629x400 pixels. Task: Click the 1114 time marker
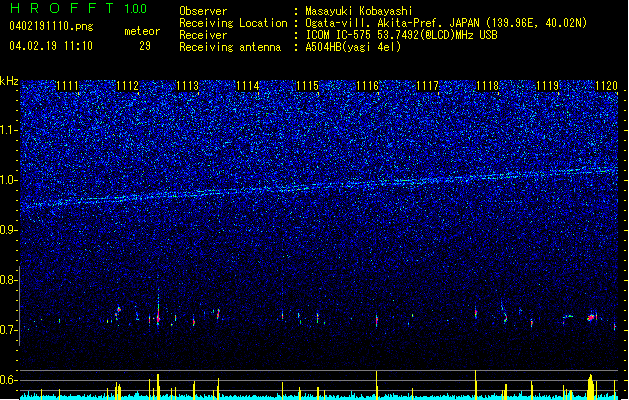pyautogui.click(x=248, y=86)
